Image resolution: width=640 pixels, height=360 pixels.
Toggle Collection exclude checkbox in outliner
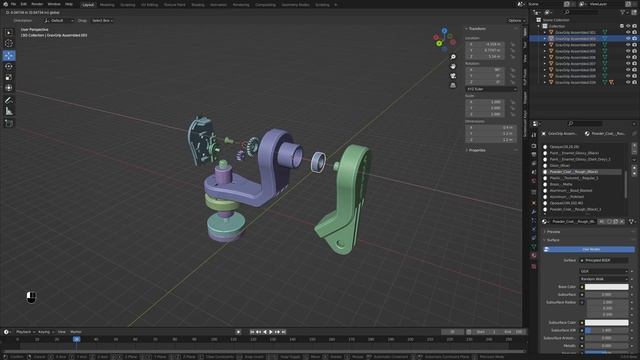(622, 26)
